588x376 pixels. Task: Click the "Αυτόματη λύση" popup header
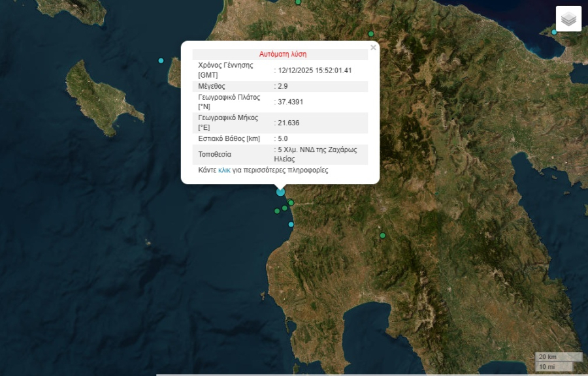pyautogui.click(x=282, y=54)
